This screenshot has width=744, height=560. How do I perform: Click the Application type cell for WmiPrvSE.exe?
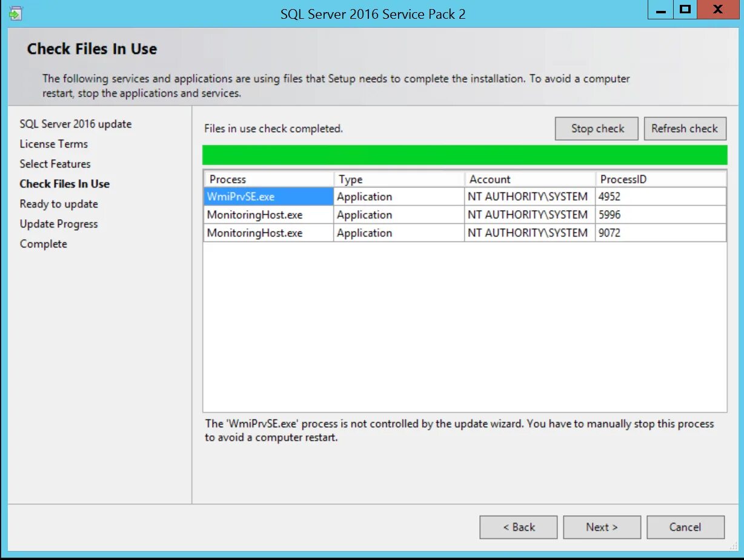pos(399,197)
